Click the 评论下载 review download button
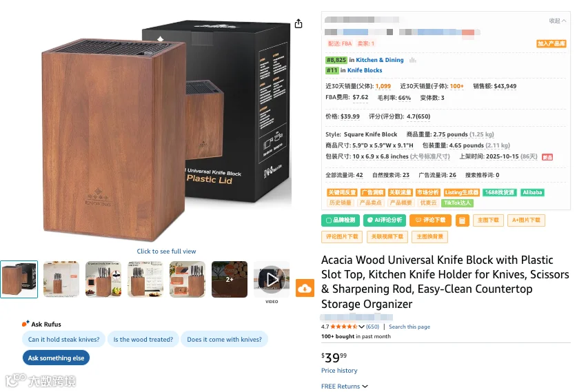 [x=430, y=220]
